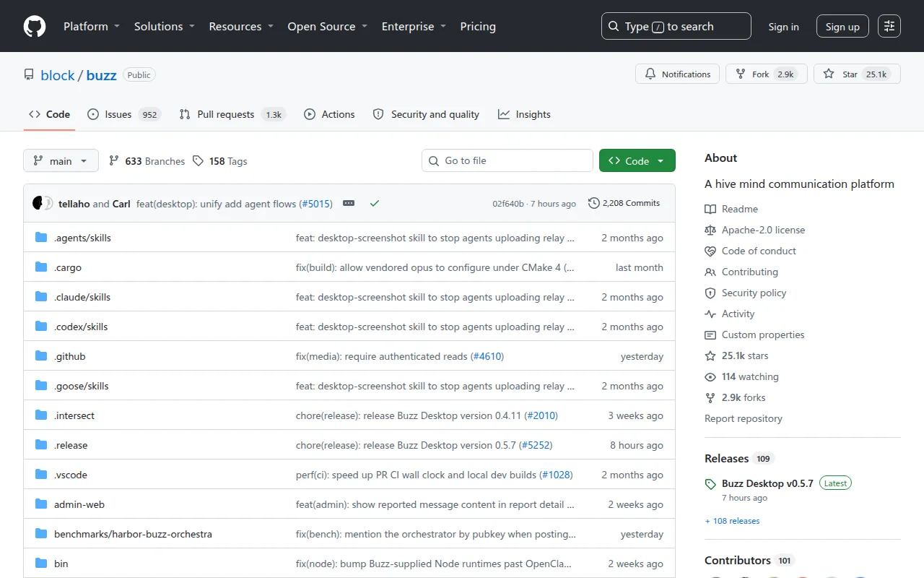Click the Go to file field
This screenshot has height=578, width=924.
(507, 160)
